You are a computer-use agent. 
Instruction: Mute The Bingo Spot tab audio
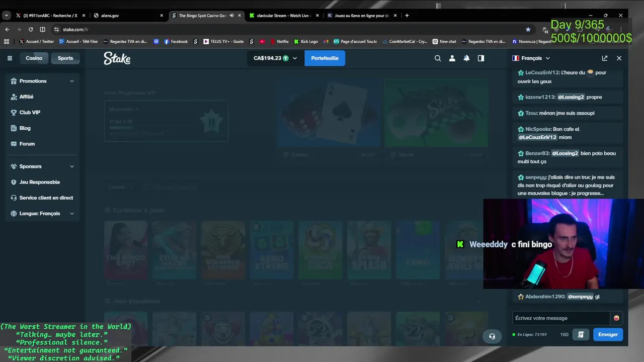[x=231, y=16]
